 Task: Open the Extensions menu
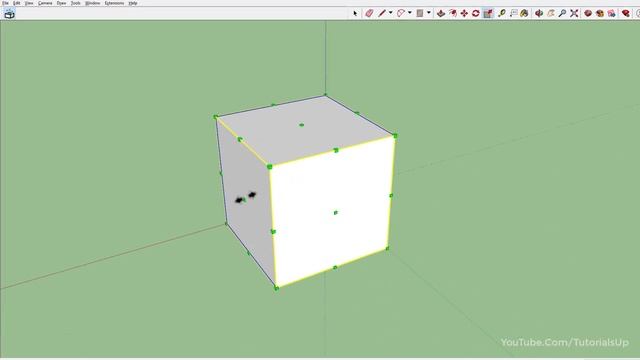114,3
